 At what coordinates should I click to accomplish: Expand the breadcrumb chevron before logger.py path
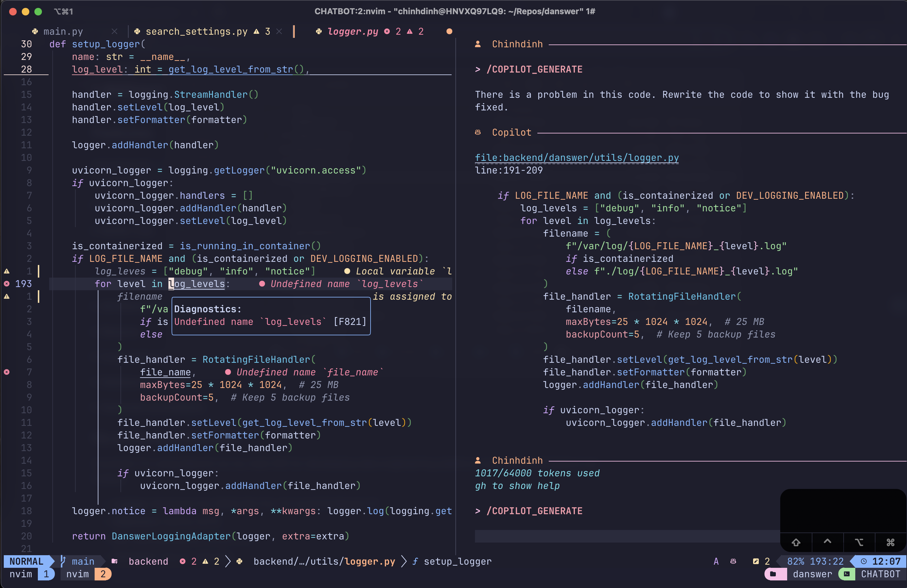coord(228,561)
